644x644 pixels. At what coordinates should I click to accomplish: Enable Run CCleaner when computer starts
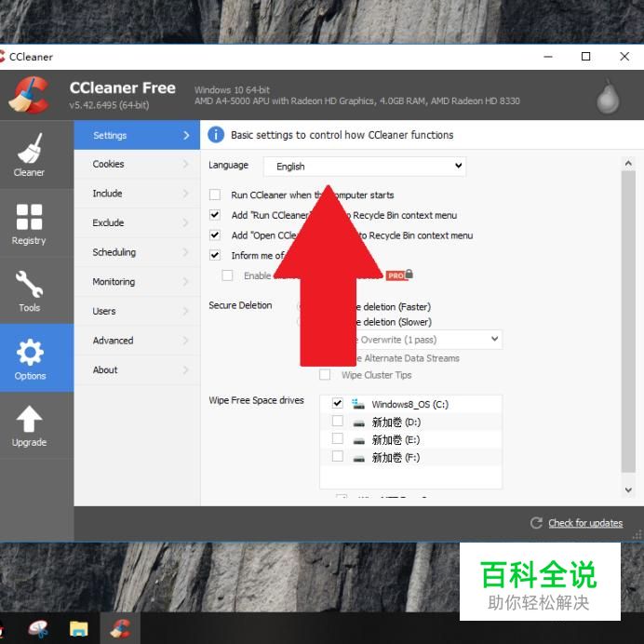tap(215, 195)
